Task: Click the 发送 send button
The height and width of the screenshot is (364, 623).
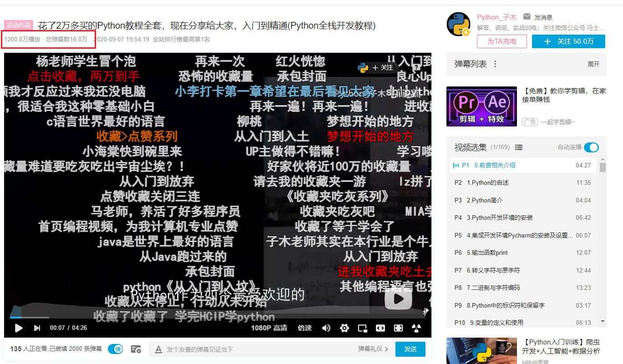Action: 410,349
